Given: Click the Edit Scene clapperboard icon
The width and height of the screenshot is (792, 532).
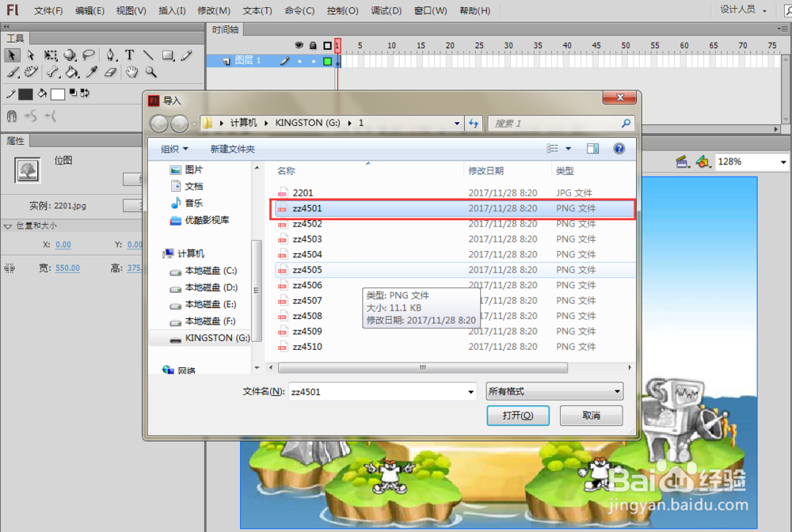Looking at the screenshot, I should coord(683,162).
